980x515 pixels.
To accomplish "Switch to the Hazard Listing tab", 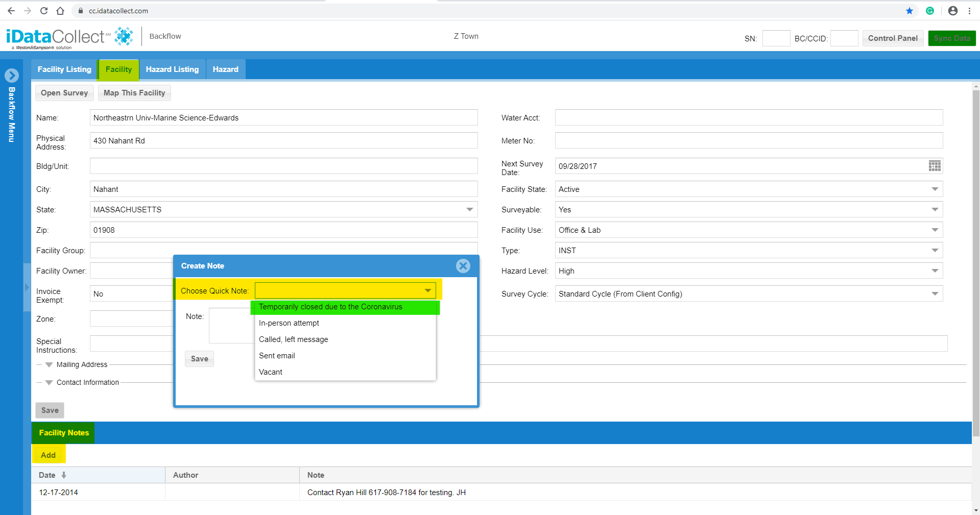I will [x=172, y=69].
